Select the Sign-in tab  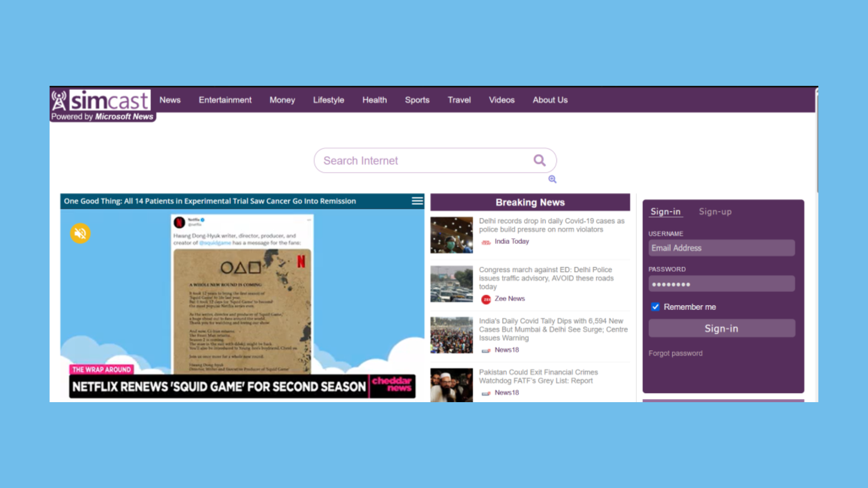[665, 211]
